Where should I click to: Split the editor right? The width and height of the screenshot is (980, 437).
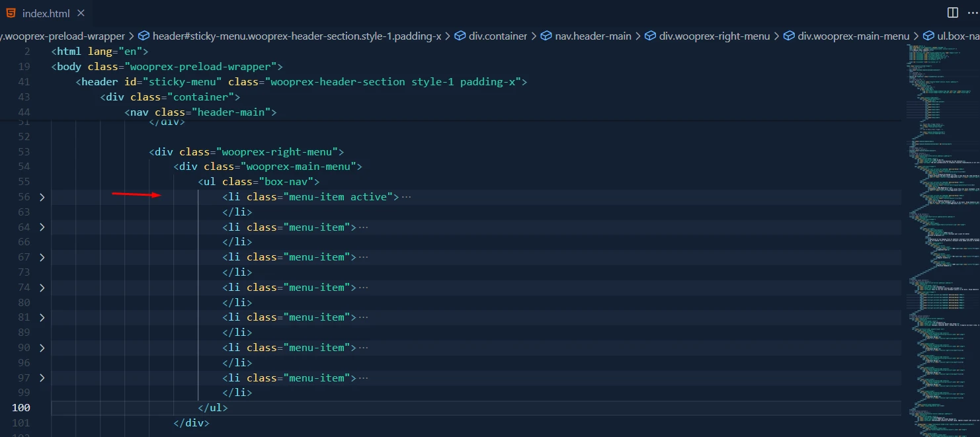(952, 13)
